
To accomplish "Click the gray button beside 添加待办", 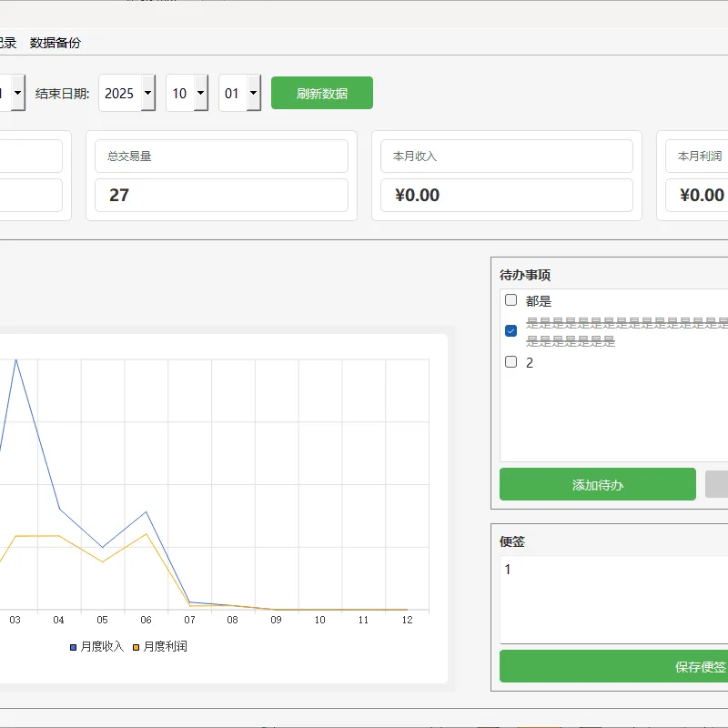I will [x=716, y=484].
